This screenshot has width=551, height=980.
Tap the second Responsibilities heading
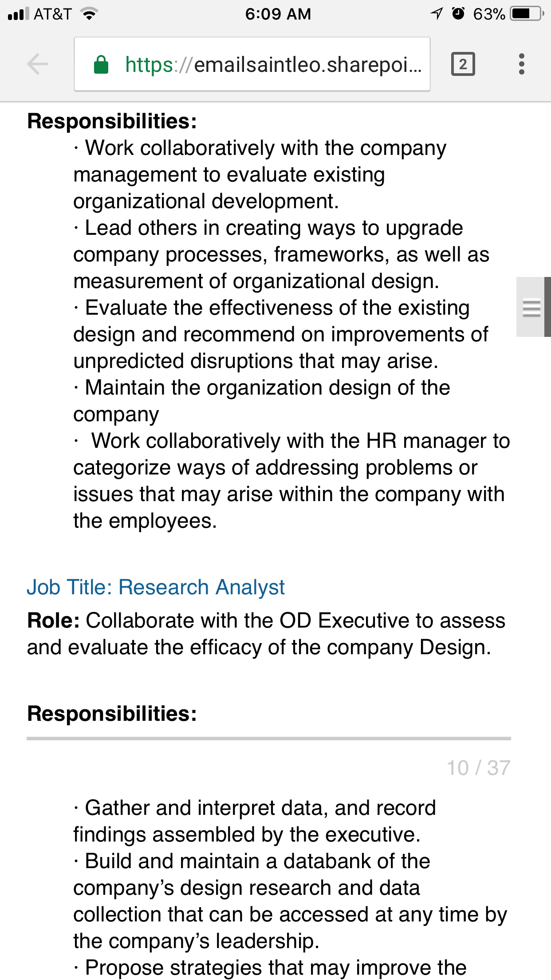(112, 714)
